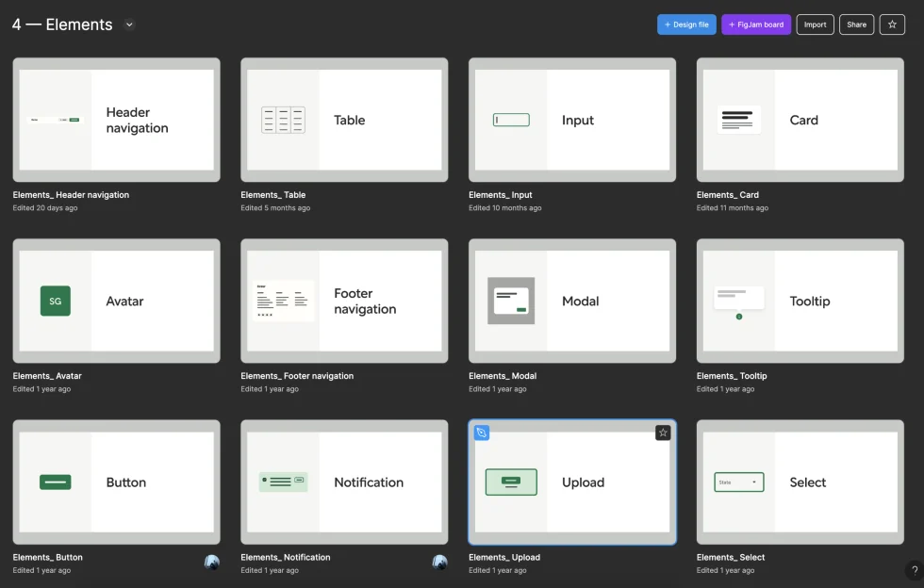Click the 'Elements_ Tooltip' file name

pos(732,376)
